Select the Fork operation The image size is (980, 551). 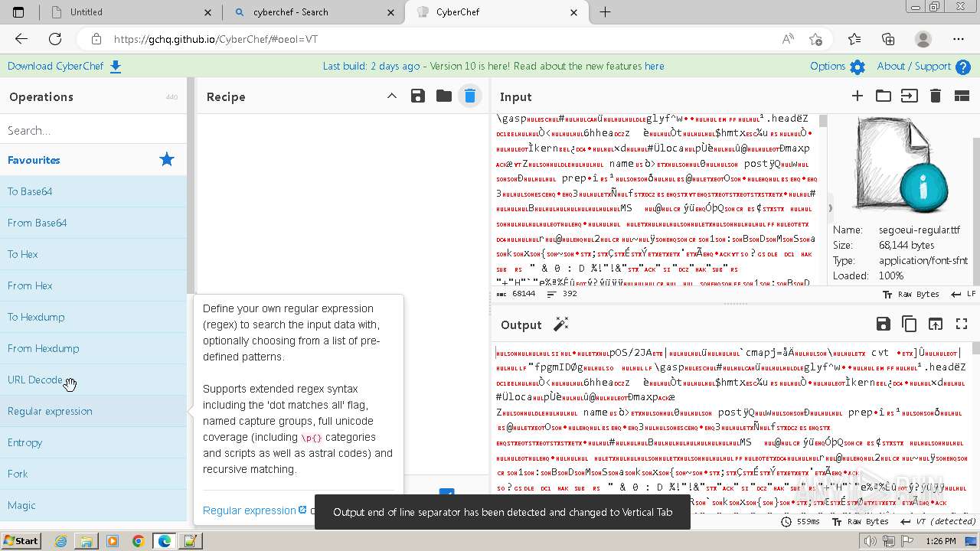tap(93, 474)
